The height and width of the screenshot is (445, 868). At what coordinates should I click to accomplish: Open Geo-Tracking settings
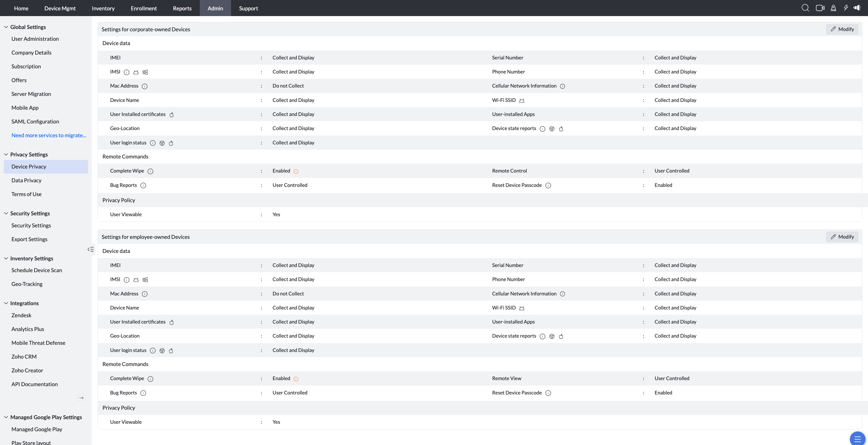point(27,284)
